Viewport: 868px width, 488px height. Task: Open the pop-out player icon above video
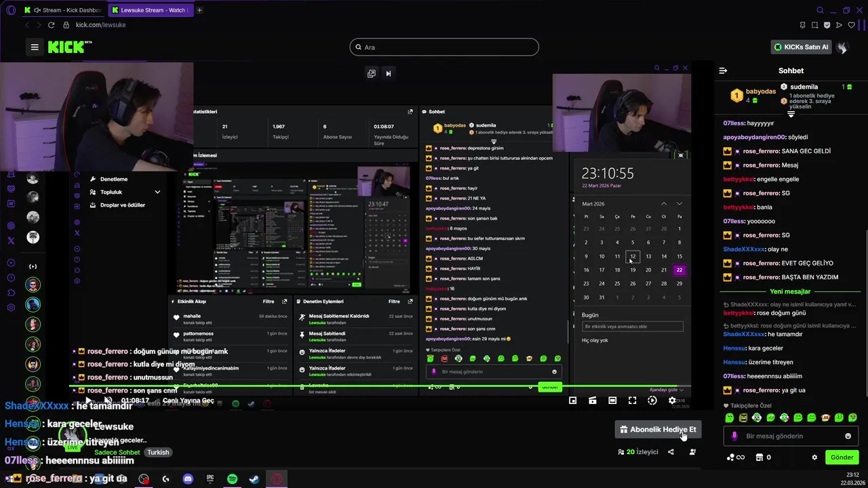pos(371,73)
